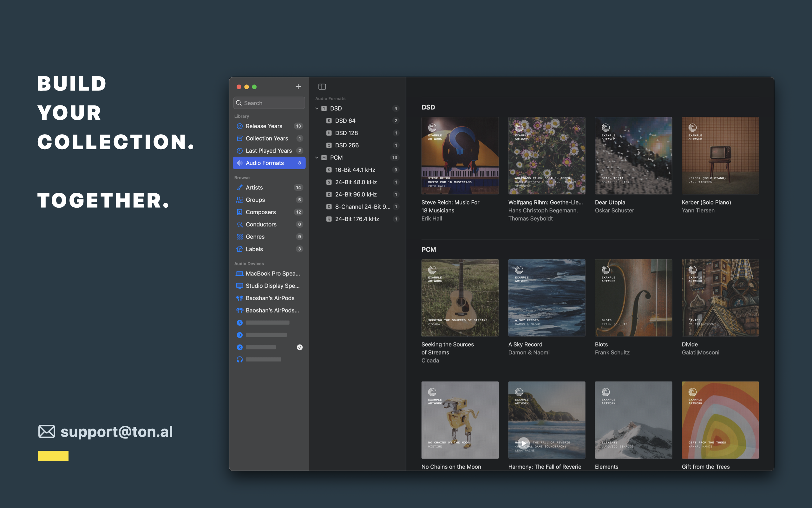This screenshot has width=812, height=508.
Task: Click artist name Damon & Naomi
Action: [x=529, y=352]
